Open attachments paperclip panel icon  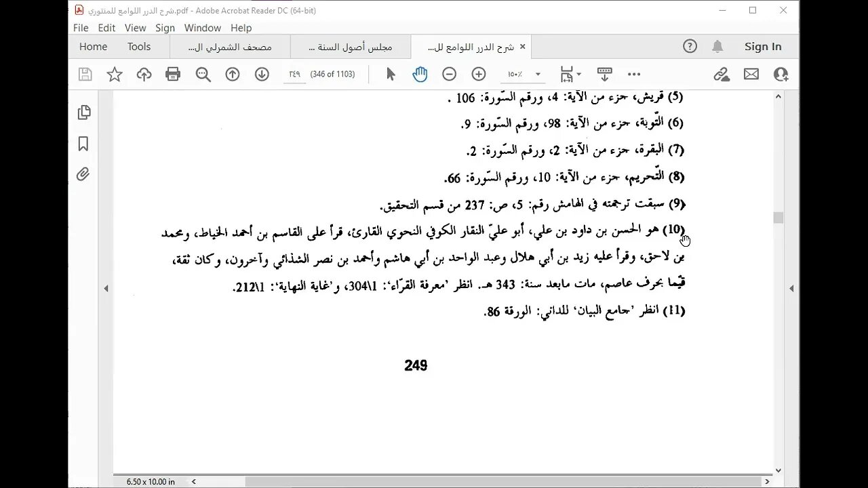coord(83,174)
